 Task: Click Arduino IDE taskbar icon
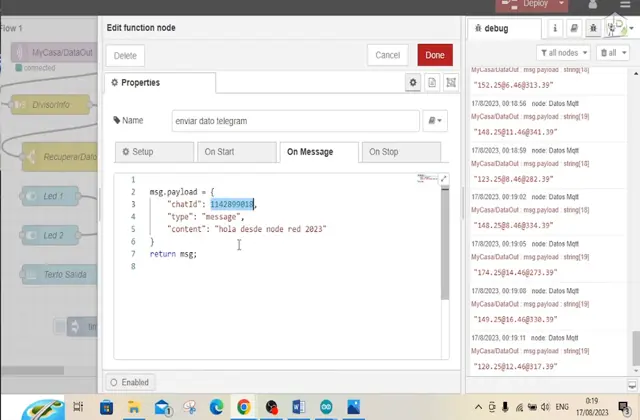coord(327,407)
